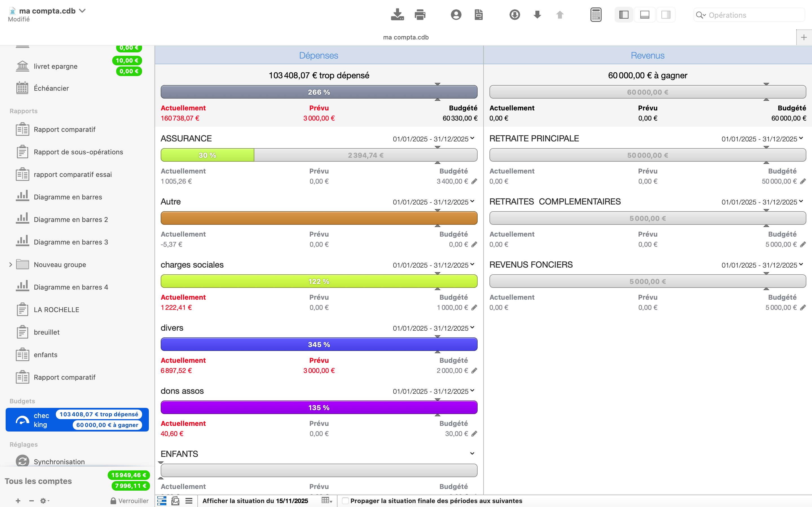Image resolution: width=812 pixels, height=507 pixels.
Task: Click the import download tray icon
Action: tap(397, 15)
